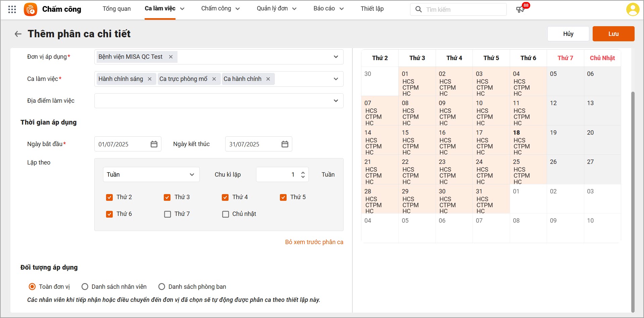Click the Bỏ xem trước phân ca link
The image size is (644, 318).
point(314,242)
